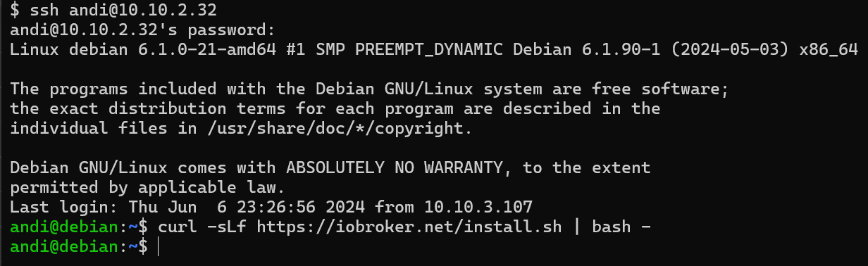The width and height of the screenshot is (868, 266).
Task: Click "The programs included" paragraph start
Action: tap(113, 90)
